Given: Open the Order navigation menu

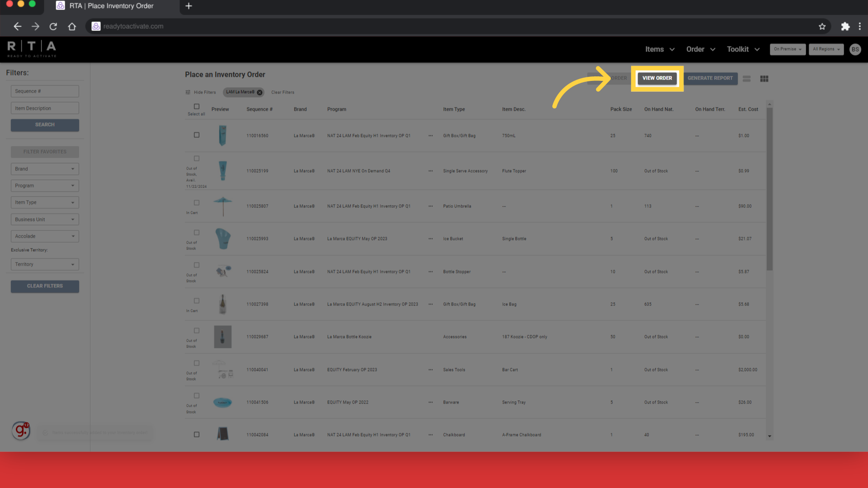Looking at the screenshot, I should tap(701, 49).
